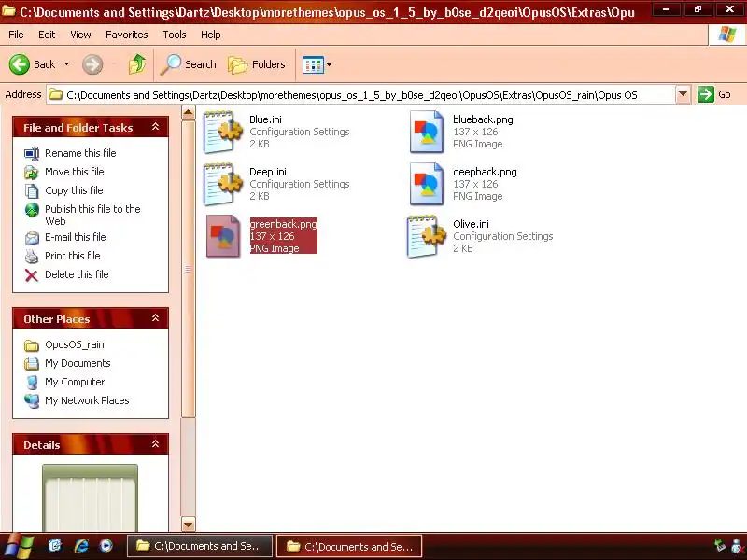Image resolution: width=747 pixels, height=560 pixels.
Task: Open the Views dropdown button
Action: tap(317, 64)
